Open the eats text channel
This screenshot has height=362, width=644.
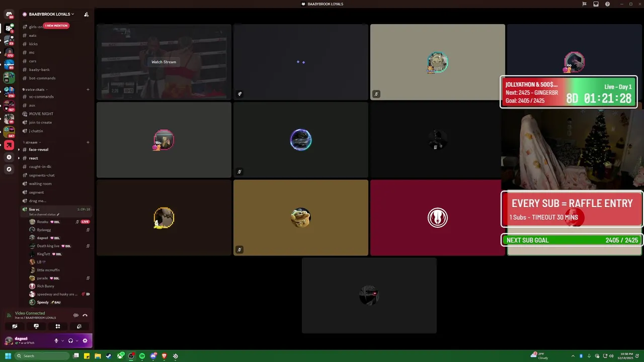click(x=55, y=35)
